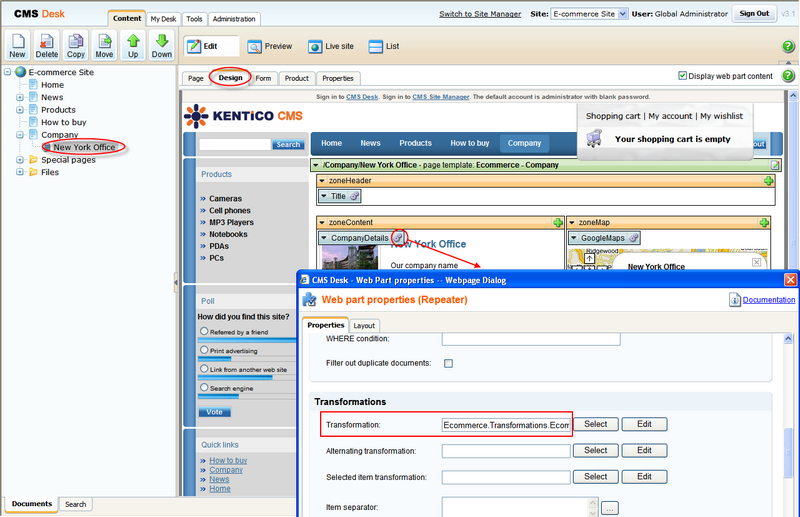Add web part to zoneMap
800x517 pixels.
[x=764, y=223]
